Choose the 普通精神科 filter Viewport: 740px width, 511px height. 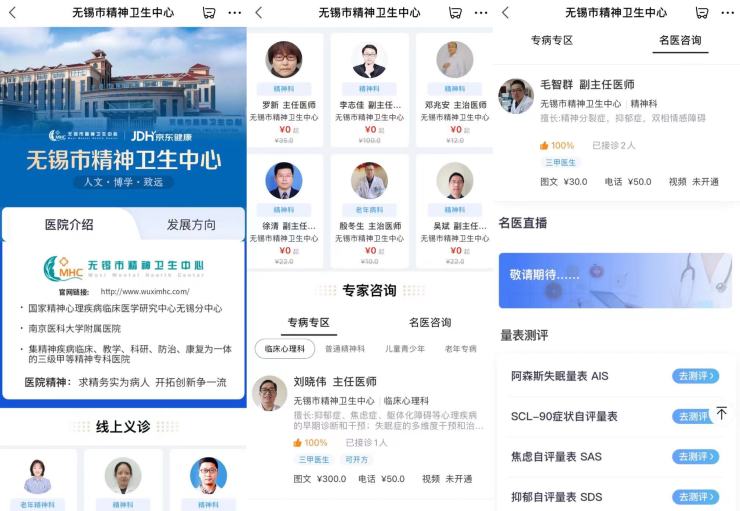(345, 349)
